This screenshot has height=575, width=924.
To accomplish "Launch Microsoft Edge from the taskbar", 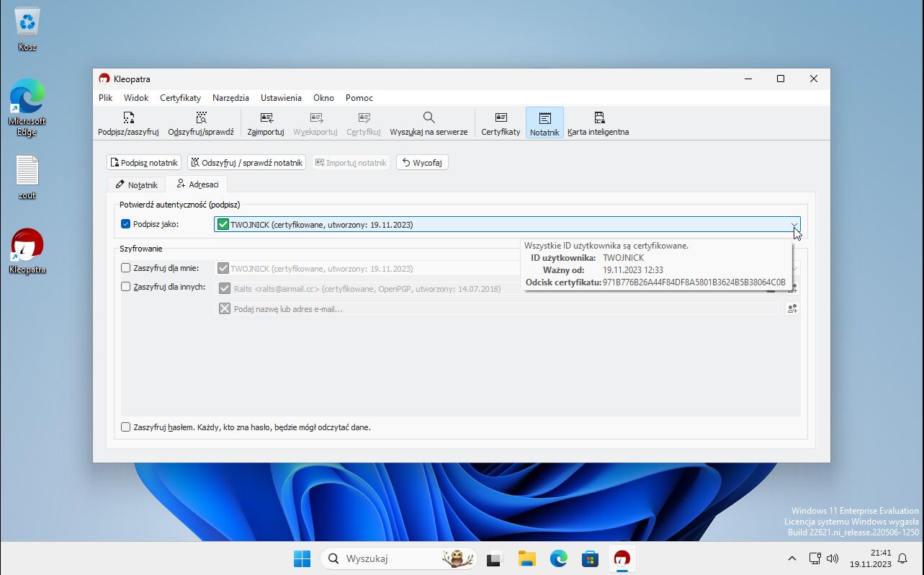I will pos(559,558).
